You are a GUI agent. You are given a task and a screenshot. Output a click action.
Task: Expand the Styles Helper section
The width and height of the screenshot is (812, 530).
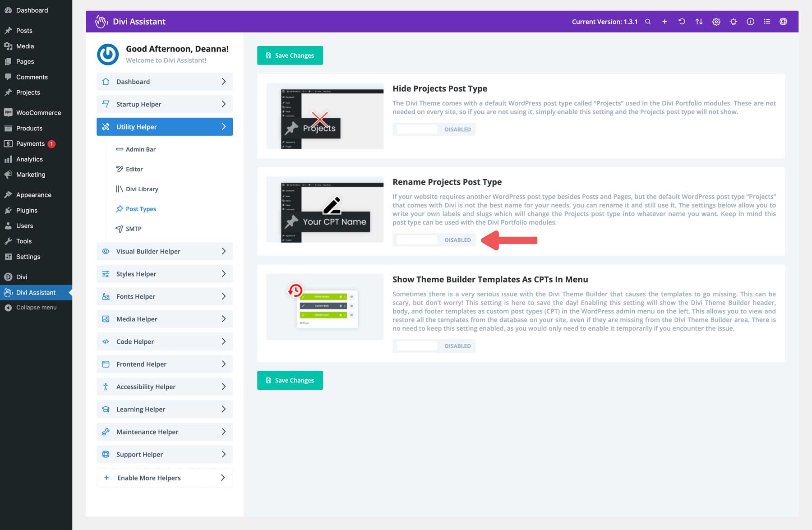(x=164, y=274)
